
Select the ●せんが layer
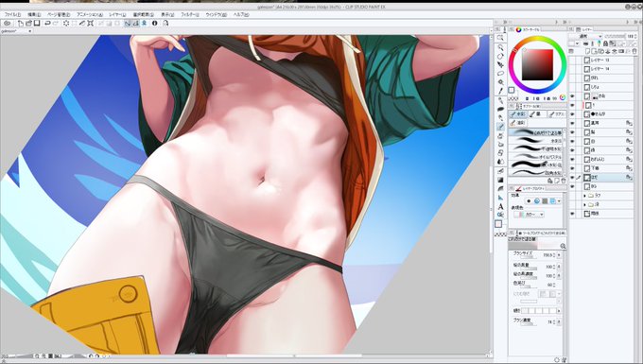pyautogui.click(x=609, y=114)
